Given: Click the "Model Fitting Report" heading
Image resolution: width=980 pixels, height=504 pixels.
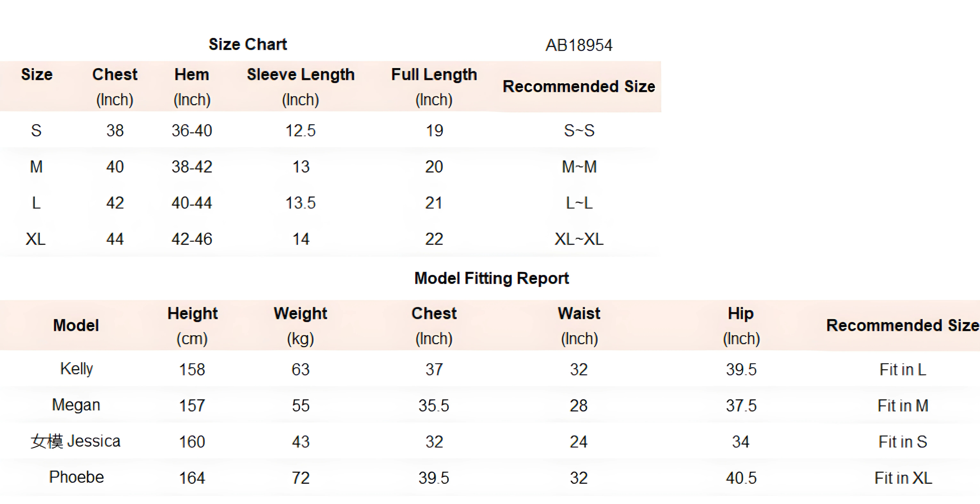Looking at the screenshot, I should [492, 278].
